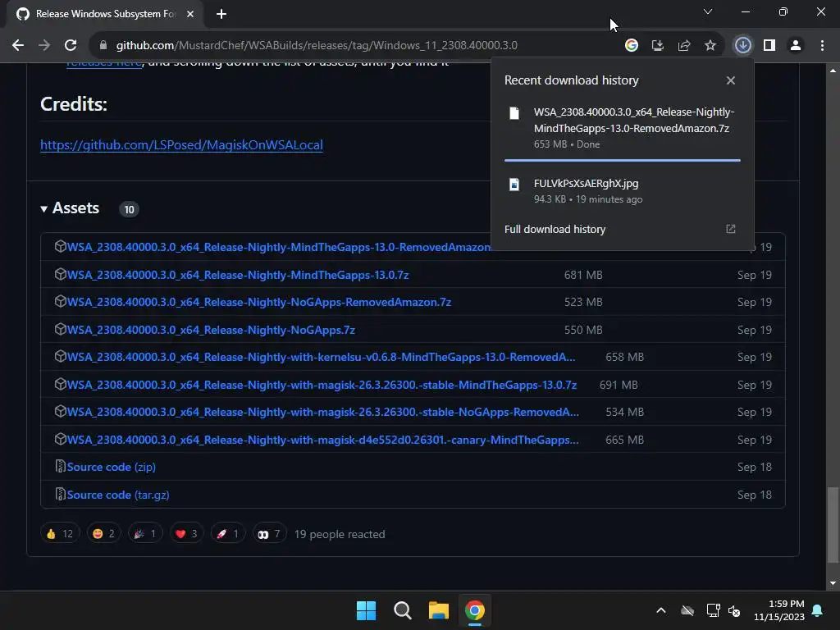Open the Chrome side panel
Image resolution: width=840 pixels, height=630 pixels.
tap(769, 46)
